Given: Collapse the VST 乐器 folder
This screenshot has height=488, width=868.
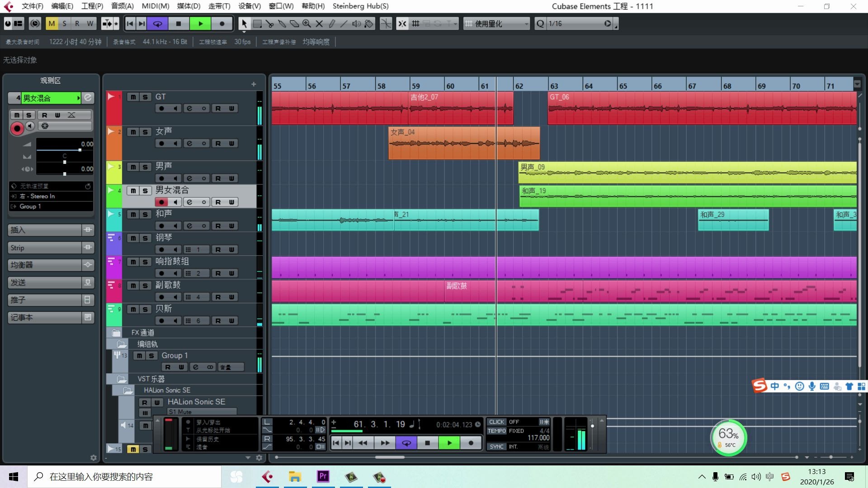Looking at the screenshot, I should click(x=122, y=379).
